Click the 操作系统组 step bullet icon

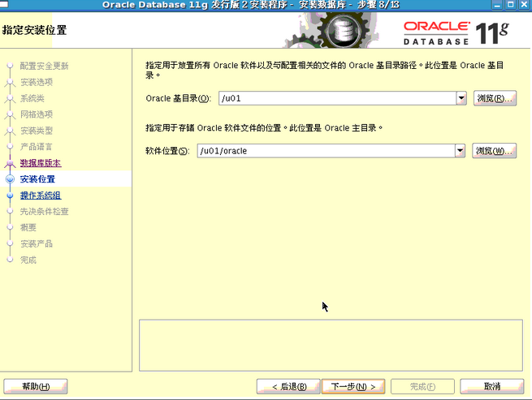11,196
